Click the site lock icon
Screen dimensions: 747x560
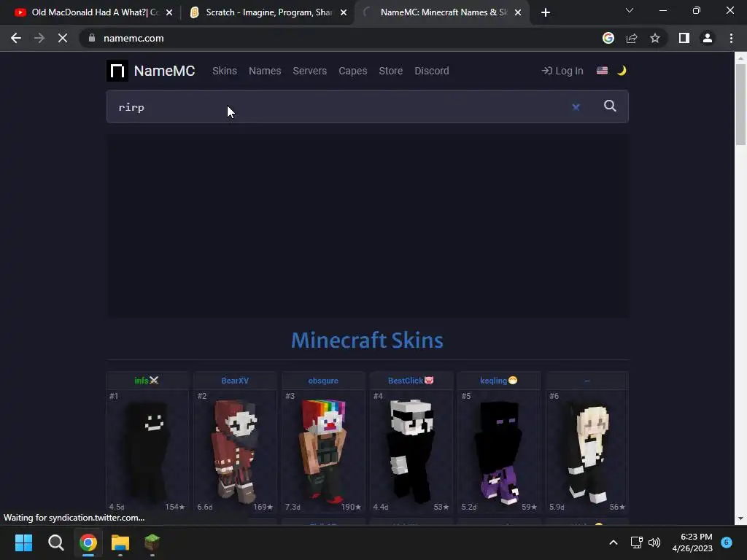pyautogui.click(x=92, y=38)
